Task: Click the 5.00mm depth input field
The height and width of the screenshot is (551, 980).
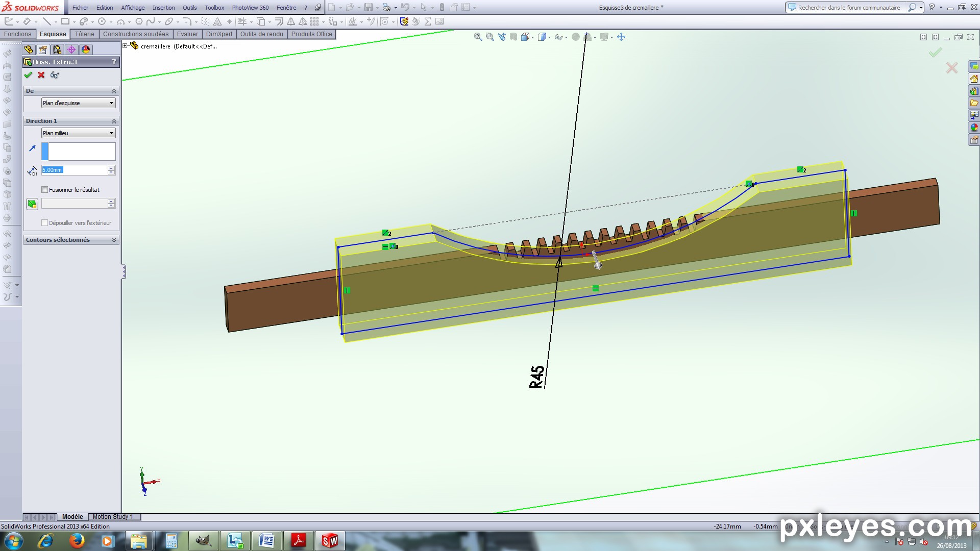Action: tap(75, 170)
